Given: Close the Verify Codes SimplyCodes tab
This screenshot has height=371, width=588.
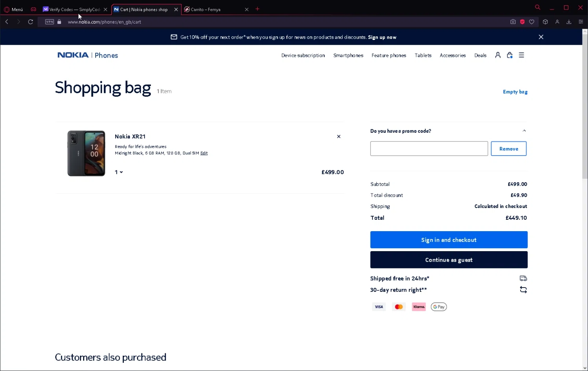Looking at the screenshot, I should tap(105, 9).
